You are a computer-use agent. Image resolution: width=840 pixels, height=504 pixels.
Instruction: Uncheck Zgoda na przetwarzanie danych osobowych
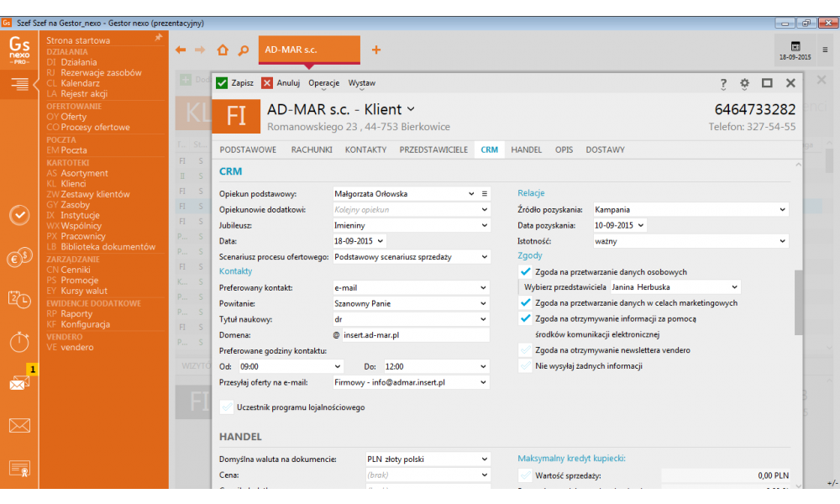tap(525, 271)
